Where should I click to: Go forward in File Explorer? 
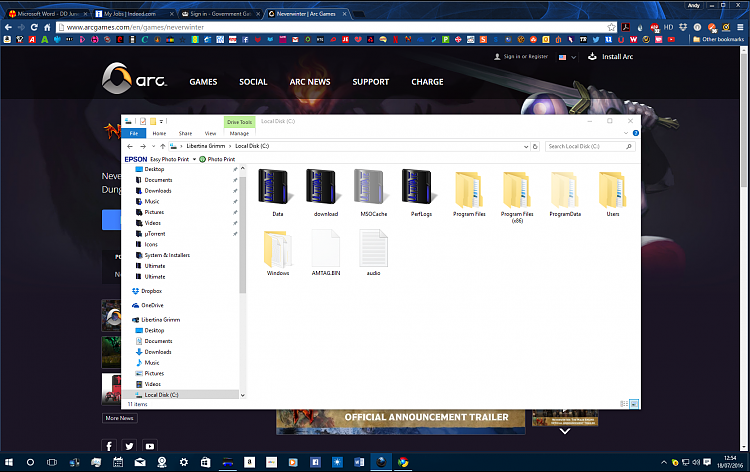(143, 146)
